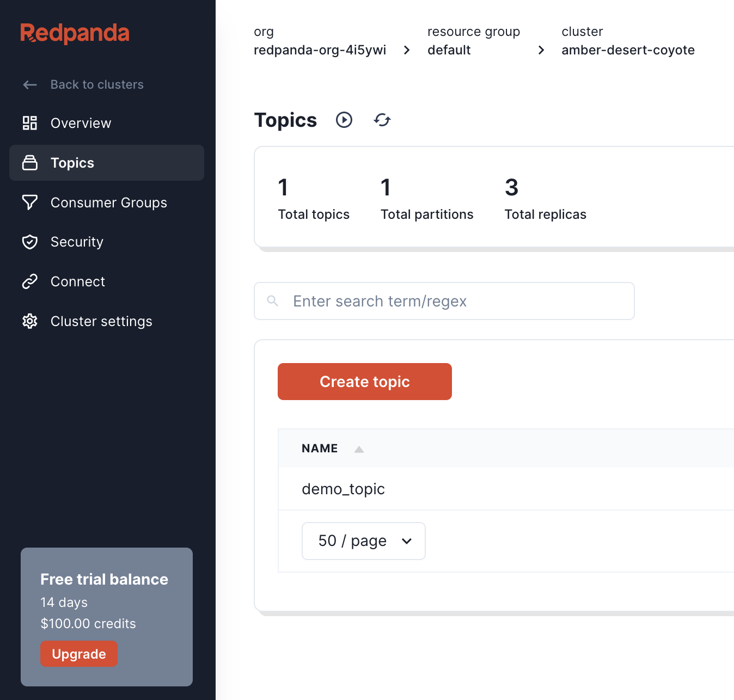Go to Consumer Groups menu item

tap(108, 202)
